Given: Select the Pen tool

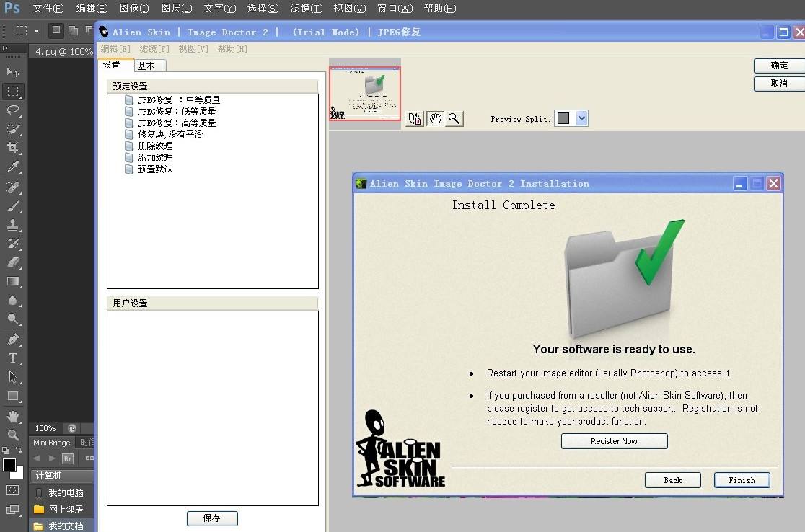Looking at the screenshot, I should 13,339.
